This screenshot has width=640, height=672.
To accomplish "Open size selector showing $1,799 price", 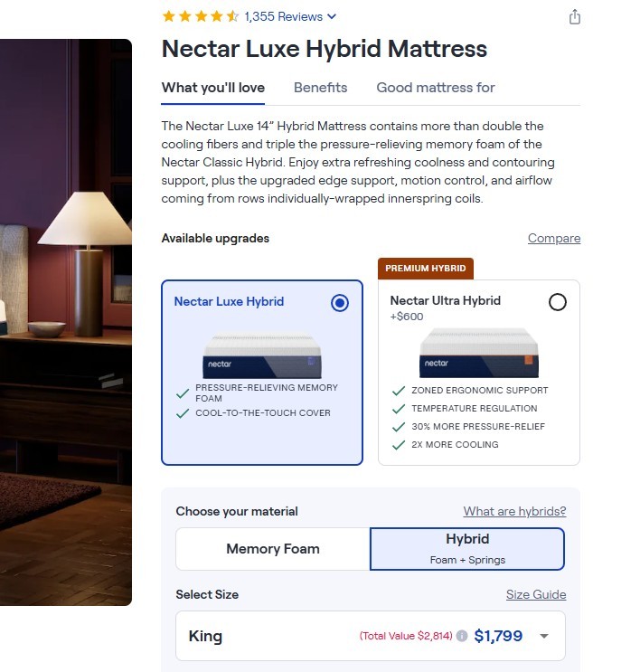I will pyautogui.click(x=371, y=636).
